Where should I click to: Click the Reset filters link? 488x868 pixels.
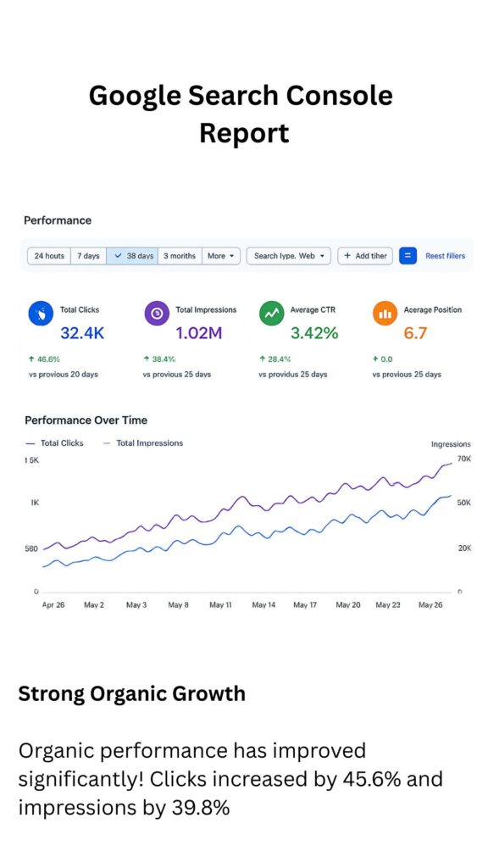(x=446, y=256)
